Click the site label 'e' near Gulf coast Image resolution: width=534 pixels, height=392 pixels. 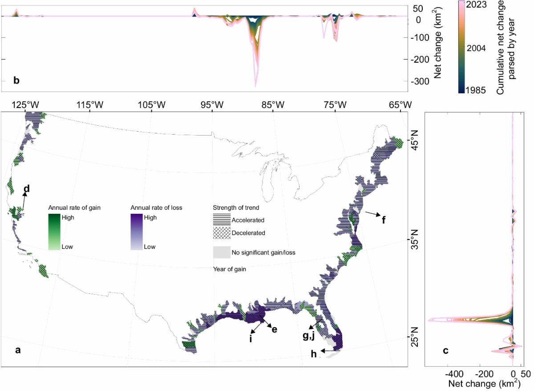pyautogui.click(x=274, y=329)
